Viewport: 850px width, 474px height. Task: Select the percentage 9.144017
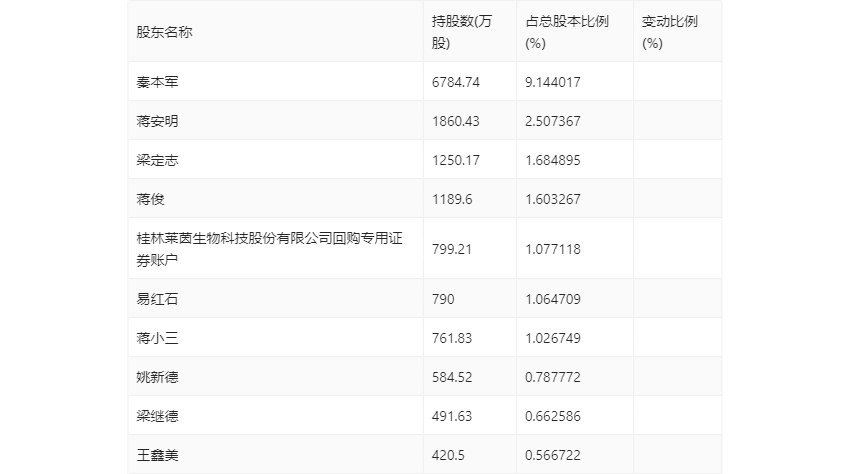pos(552,82)
